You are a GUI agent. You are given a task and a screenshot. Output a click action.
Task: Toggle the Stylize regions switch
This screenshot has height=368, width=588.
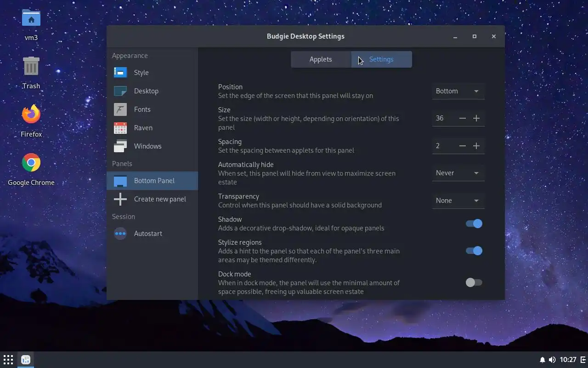(474, 251)
